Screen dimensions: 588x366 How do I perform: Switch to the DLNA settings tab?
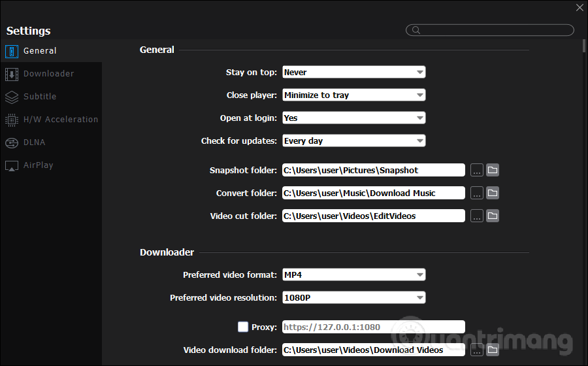(x=51, y=142)
